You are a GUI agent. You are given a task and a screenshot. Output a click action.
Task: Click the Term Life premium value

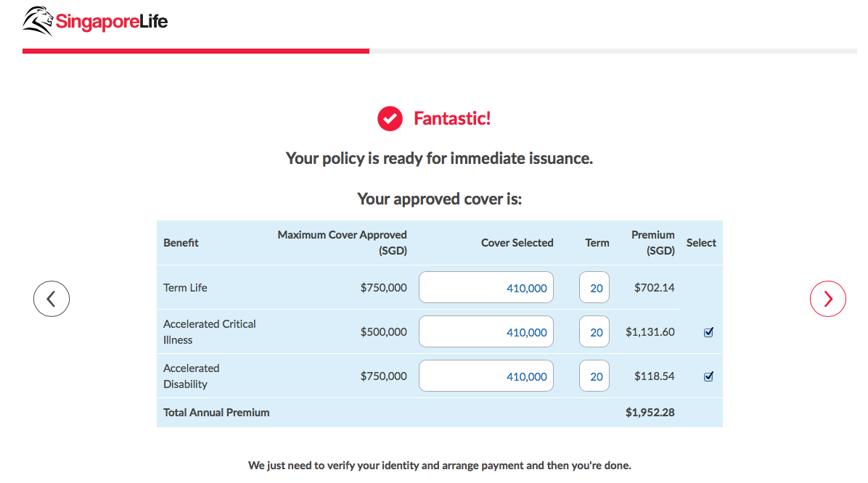654,288
